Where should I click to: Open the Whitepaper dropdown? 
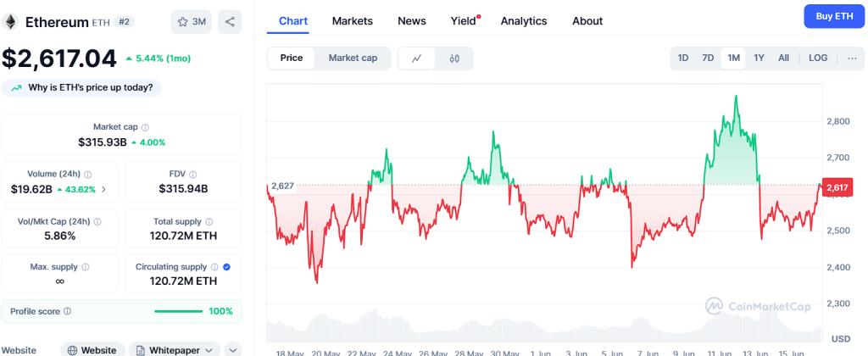175,350
